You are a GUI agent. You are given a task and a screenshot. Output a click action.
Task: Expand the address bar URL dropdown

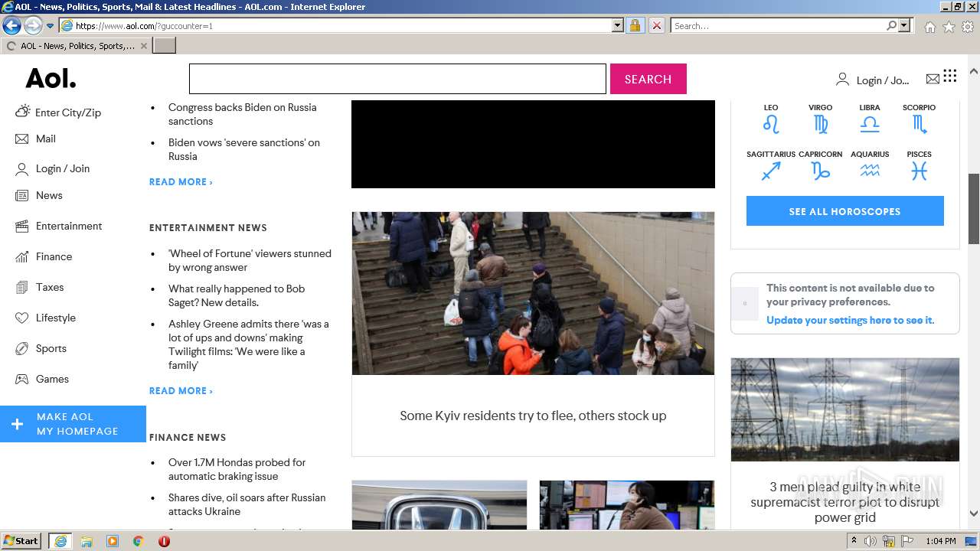618,25
